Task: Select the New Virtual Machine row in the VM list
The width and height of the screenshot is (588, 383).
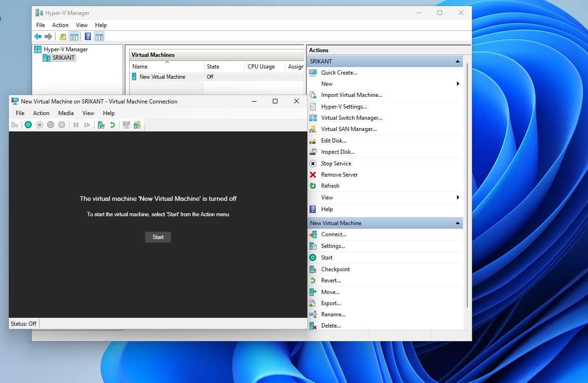Action: pyautogui.click(x=163, y=76)
